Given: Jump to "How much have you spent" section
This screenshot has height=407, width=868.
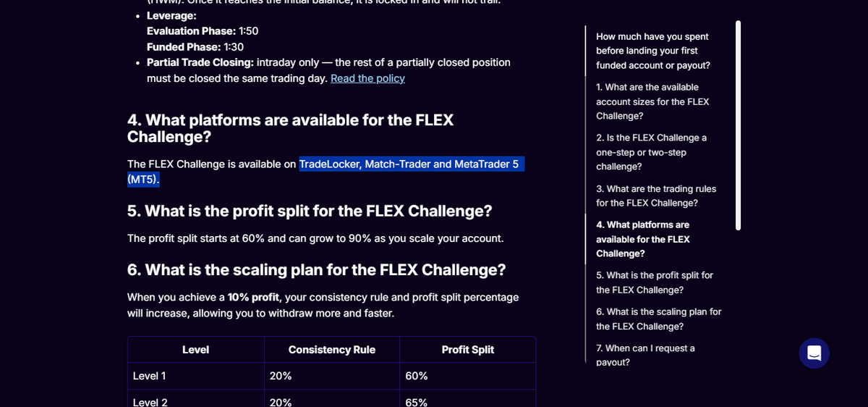Looking at the screenshot, I should click(x=652, y=51).
